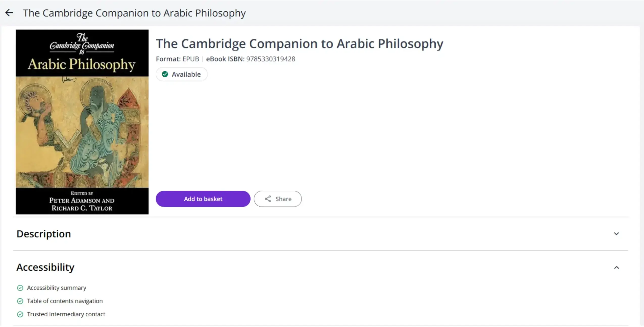Expand the Description section chevron
Screen dimensions: 644x327
point(616,234)
